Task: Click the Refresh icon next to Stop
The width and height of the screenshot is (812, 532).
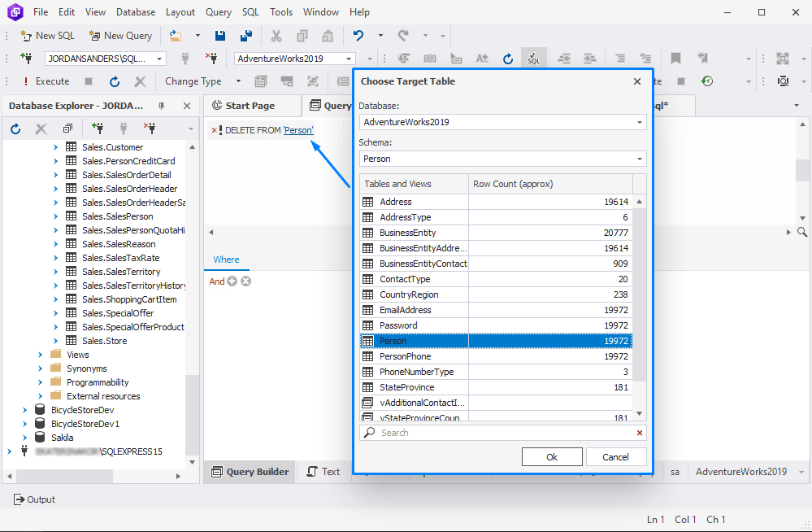Action: pos(115,81)
